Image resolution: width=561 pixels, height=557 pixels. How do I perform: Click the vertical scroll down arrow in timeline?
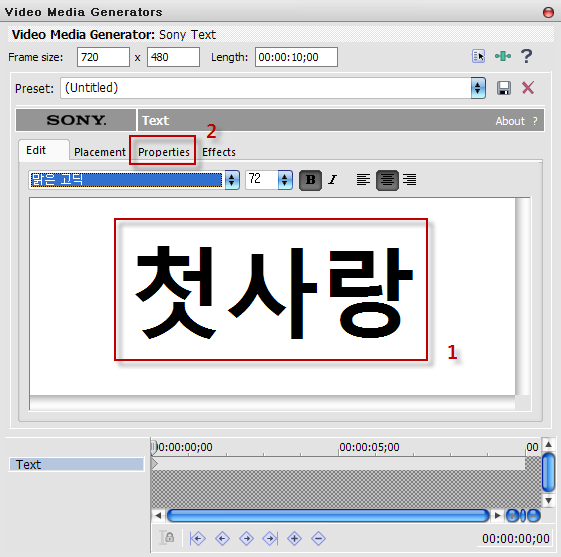point(548,500)
